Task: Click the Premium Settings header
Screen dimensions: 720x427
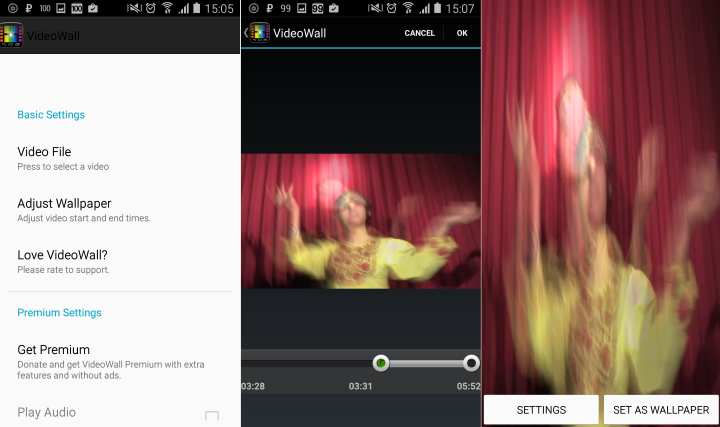Action: 59,313
